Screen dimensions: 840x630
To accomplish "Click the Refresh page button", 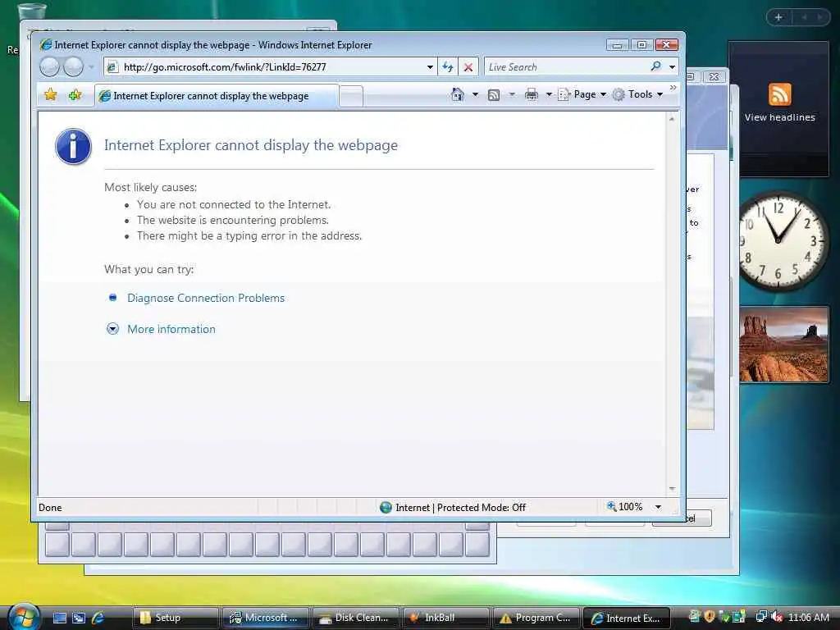I will (x=447, y=67).
